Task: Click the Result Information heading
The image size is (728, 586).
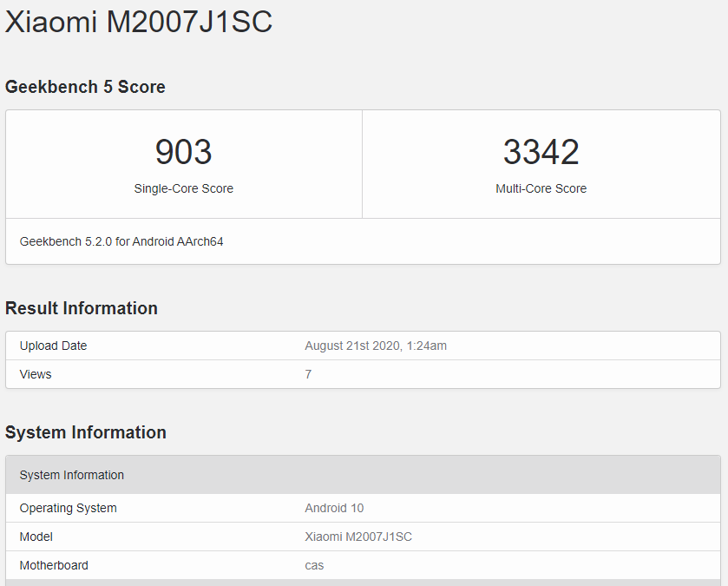Action: click(x=82, y=308)
